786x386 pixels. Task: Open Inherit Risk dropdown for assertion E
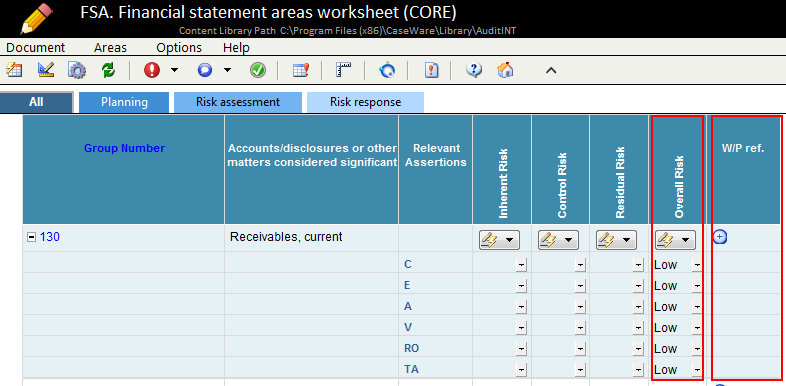pos(521,286)
